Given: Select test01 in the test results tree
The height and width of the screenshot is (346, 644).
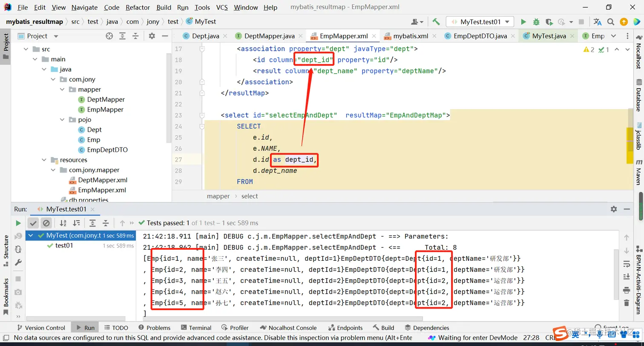Looking at the screenshot, I should tap(64, 245).
